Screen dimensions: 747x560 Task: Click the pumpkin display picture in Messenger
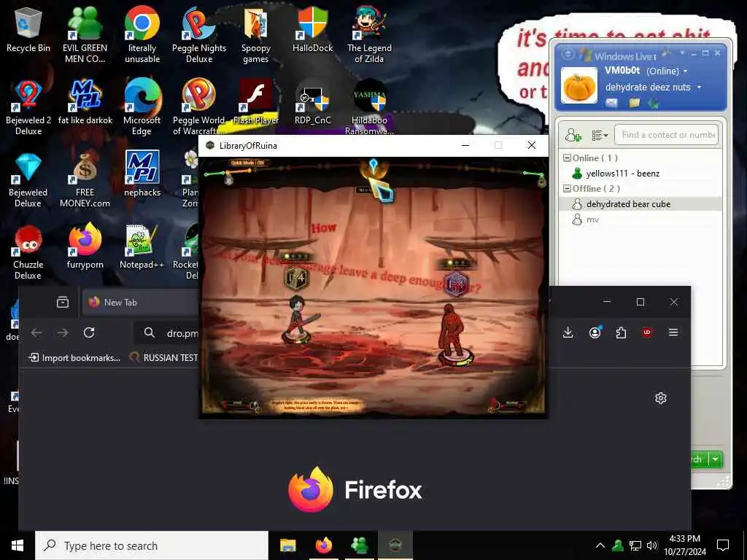coord(578,86)
